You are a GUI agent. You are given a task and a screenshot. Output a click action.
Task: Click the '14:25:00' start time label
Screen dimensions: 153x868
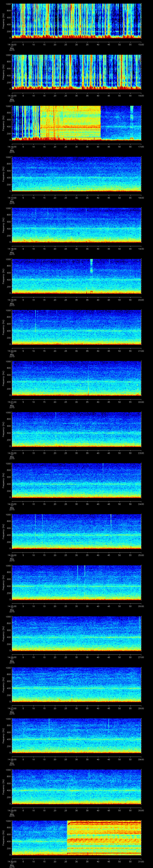pos(12,606)
